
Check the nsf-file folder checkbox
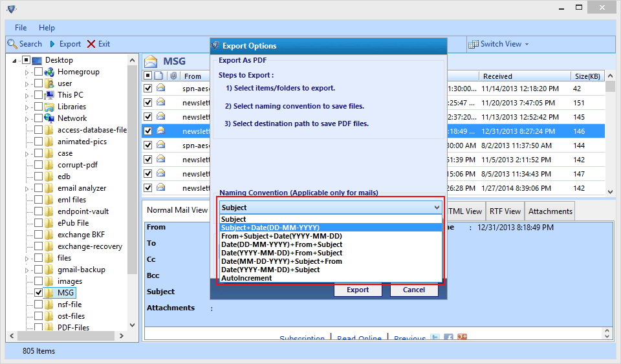point(38,305)
